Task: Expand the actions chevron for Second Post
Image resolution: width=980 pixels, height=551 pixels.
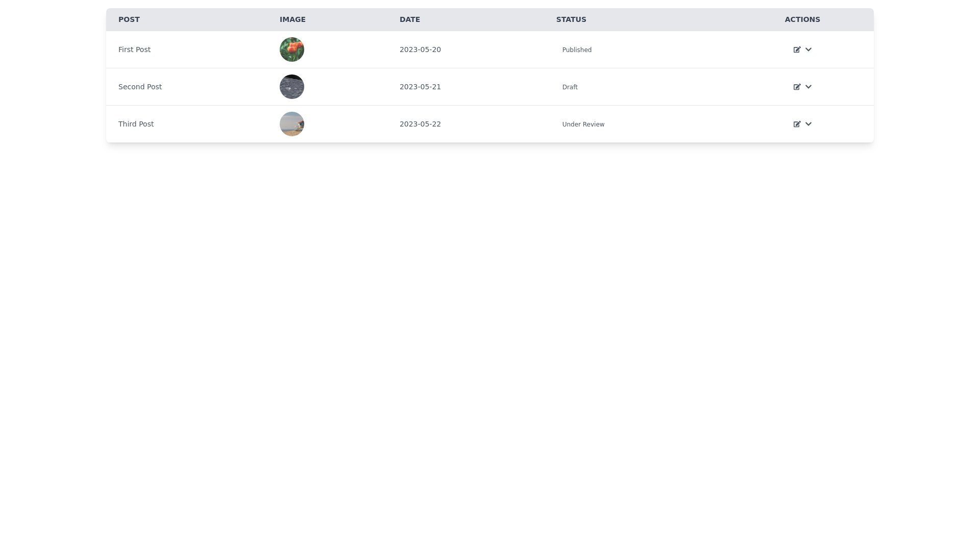Action: (x=808, y=87)
